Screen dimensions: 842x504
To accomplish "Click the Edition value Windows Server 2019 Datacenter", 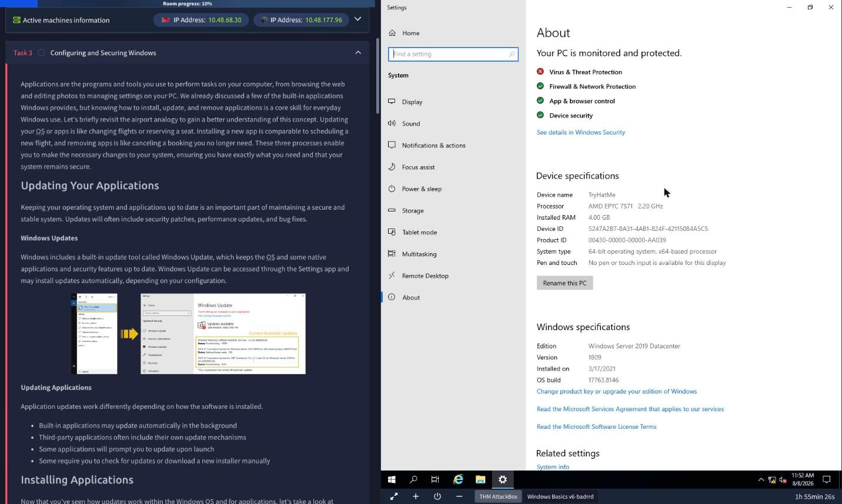I will [634, 346].
